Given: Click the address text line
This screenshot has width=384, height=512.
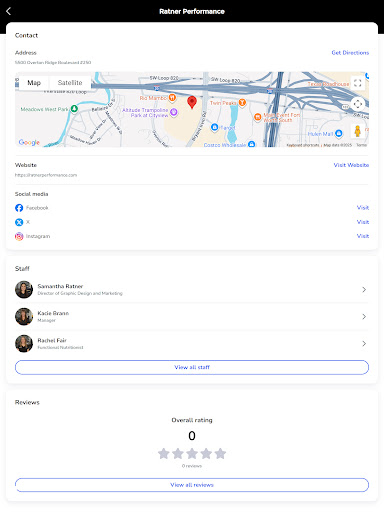Looking at the screenshot, I should [x=53, y=62].
